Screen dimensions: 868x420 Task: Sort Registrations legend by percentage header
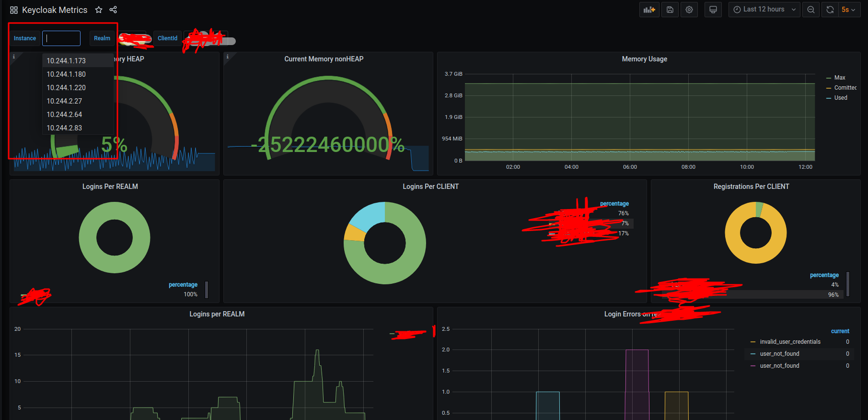click(824, 275)
